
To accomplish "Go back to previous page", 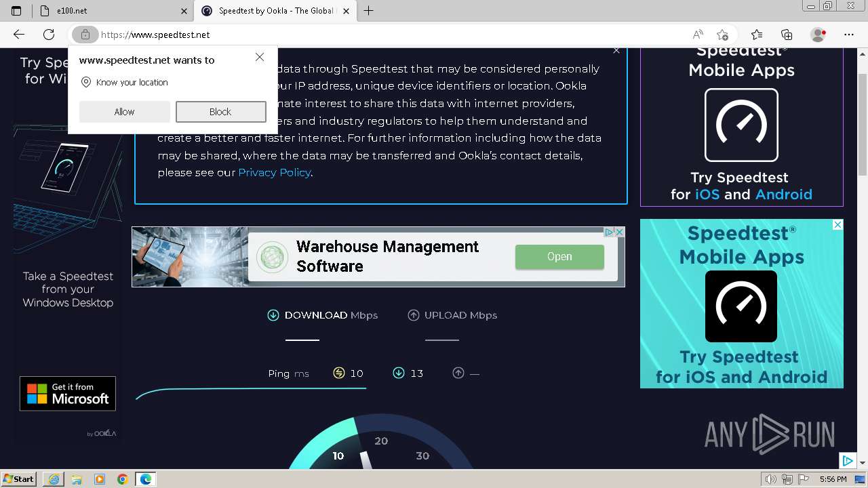I will [x=19, y=35].
